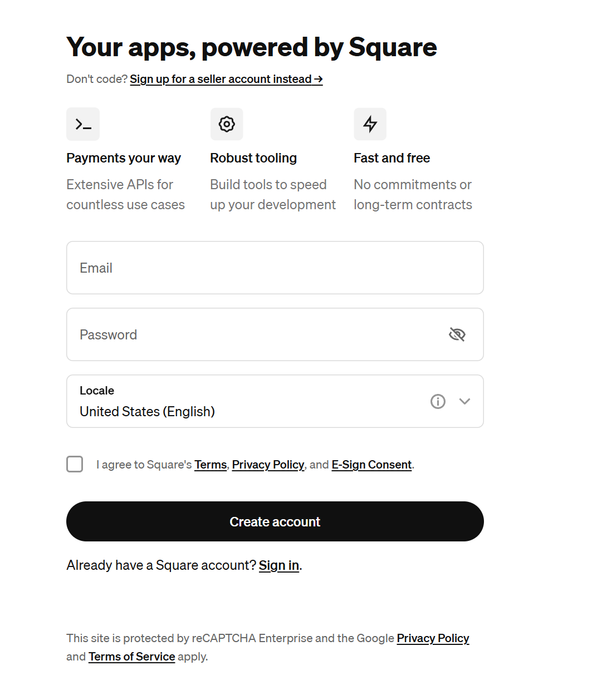Viewport: 597px width, 700px height.
Task: Expand the Locale dropdown chevron
Action: (x=465, y=401)
